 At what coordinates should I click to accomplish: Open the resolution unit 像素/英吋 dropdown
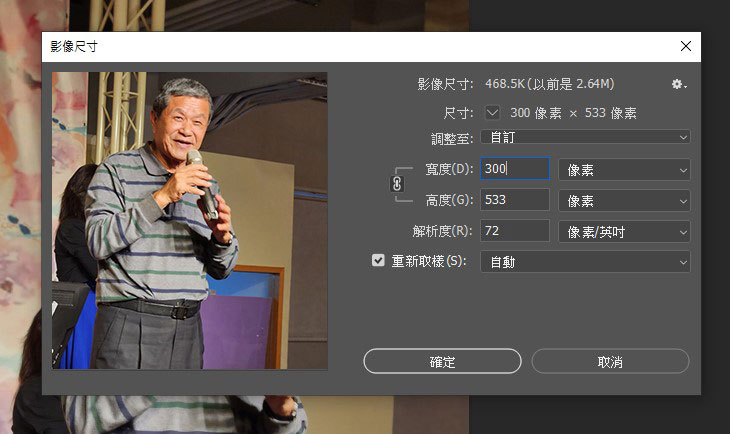pyautogui.click(x=624, y=231)
